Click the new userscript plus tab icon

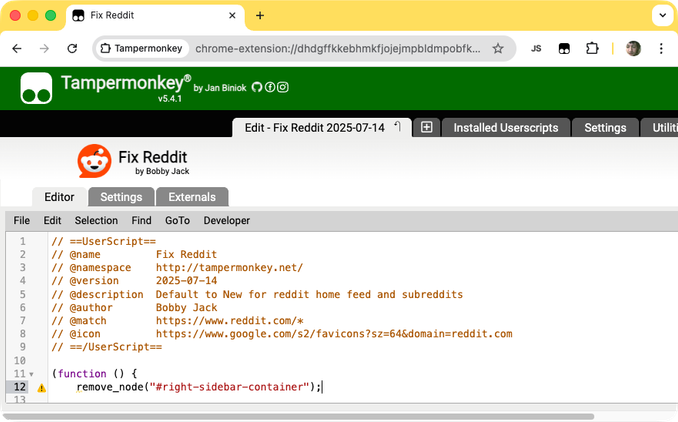pyautogui.click(x=426, y=128)
